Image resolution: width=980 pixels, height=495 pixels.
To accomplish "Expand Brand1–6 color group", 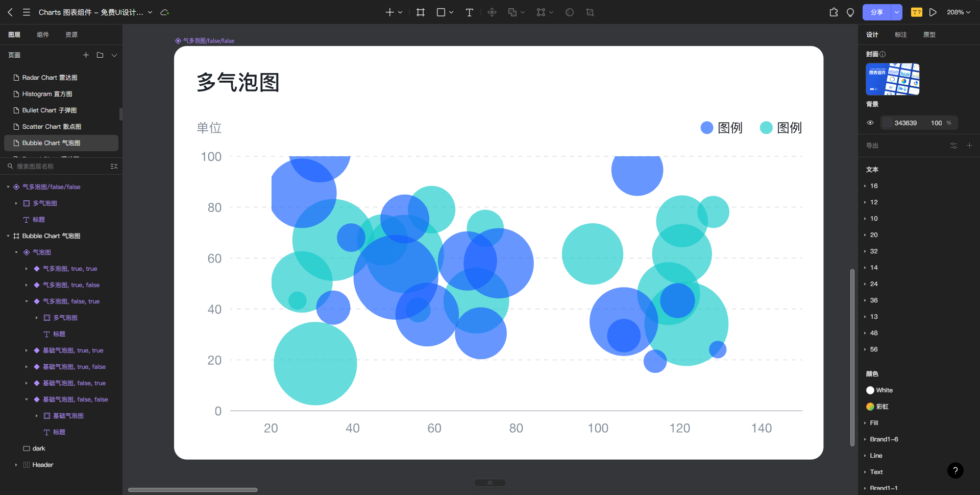I will [865, 439].
